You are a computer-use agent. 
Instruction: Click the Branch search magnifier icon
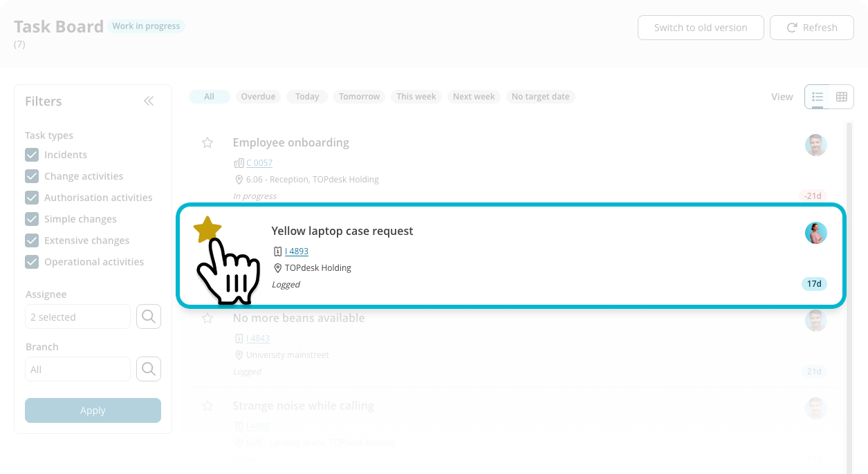pyautogui.click(x=148, y=369)
